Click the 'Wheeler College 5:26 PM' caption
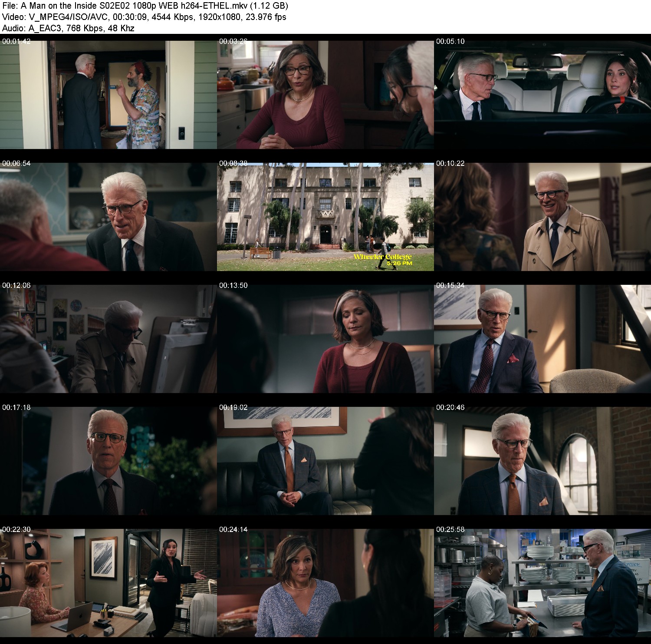The image size is (651, 644). pyautogui.click(x=383, y=260)
